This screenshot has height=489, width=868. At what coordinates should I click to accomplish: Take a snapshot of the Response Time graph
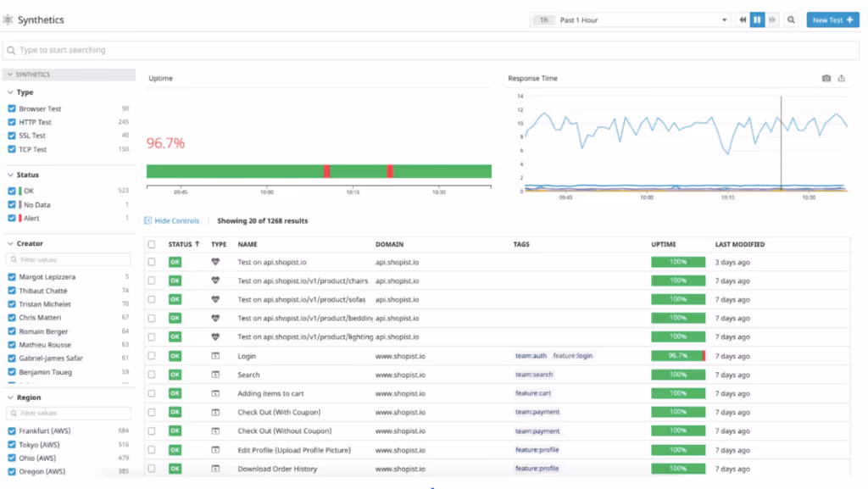[826, 77]
